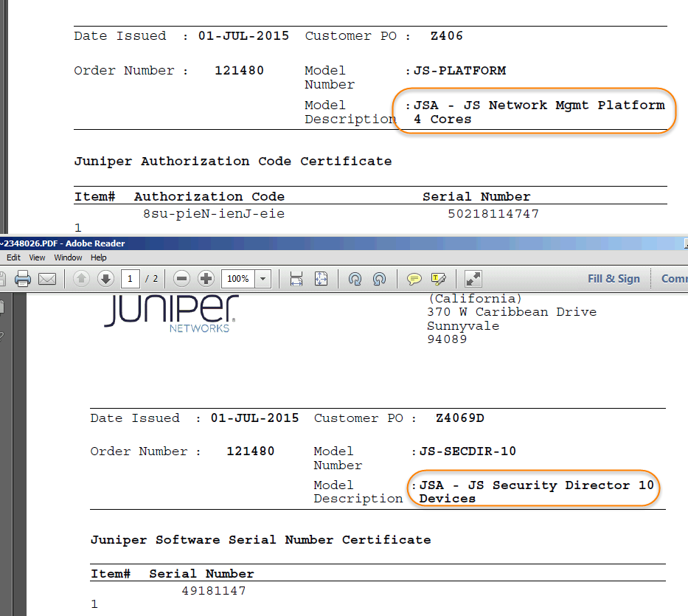Rotate the page with the first rotate icon
The height and width of the screenshot is (616, 688).
(x=355, y=279)
